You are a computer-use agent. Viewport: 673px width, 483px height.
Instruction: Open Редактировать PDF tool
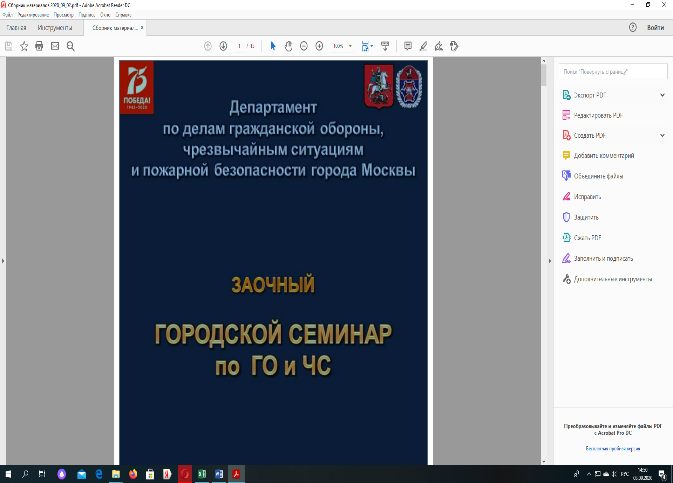point(597,115)
